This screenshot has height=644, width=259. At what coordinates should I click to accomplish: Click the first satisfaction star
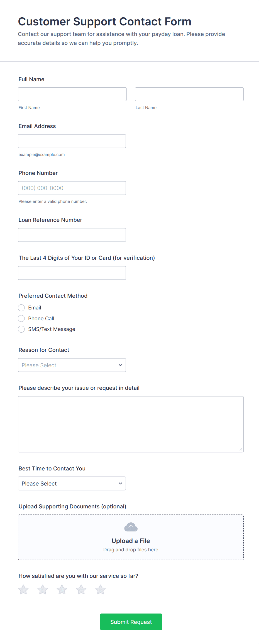pos(23,590)
